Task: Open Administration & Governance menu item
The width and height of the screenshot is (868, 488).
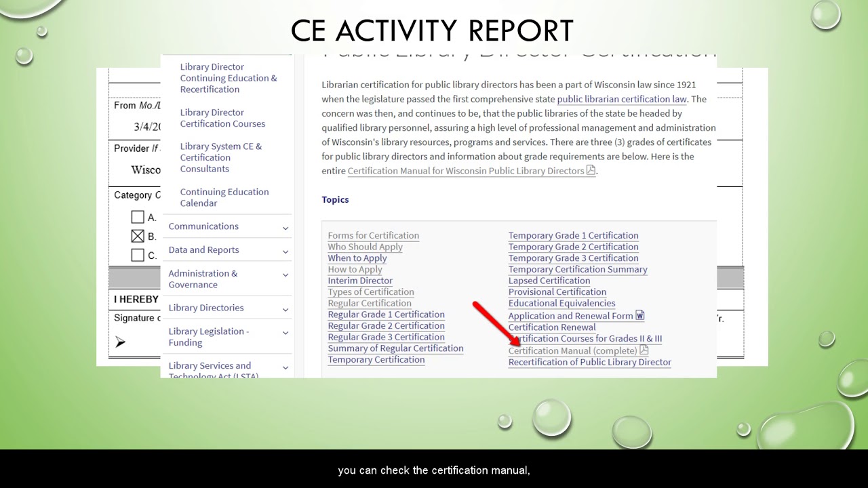Action: coord(203,279)
